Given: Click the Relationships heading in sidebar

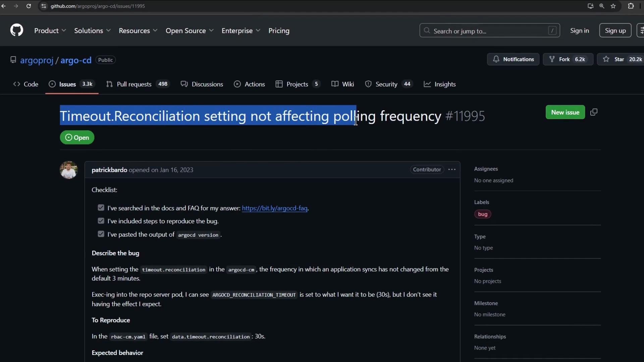Looking at the screenshot, I should (x=490, y=337).
